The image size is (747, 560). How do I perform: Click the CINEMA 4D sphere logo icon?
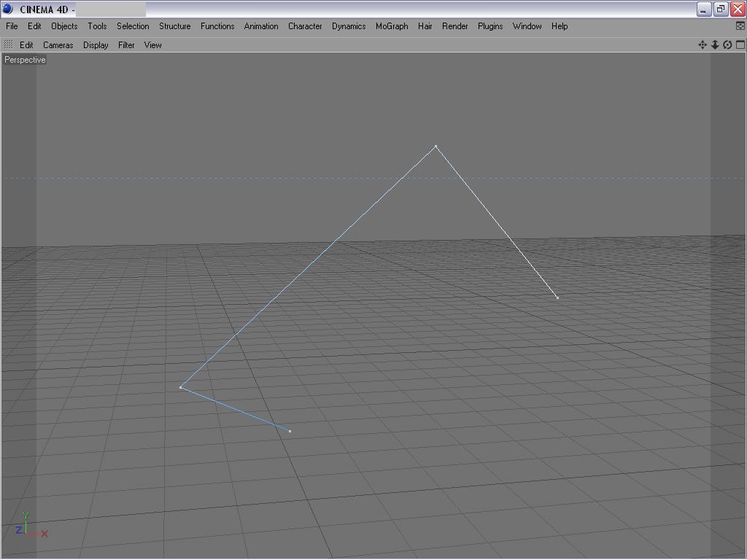point(7,9)
